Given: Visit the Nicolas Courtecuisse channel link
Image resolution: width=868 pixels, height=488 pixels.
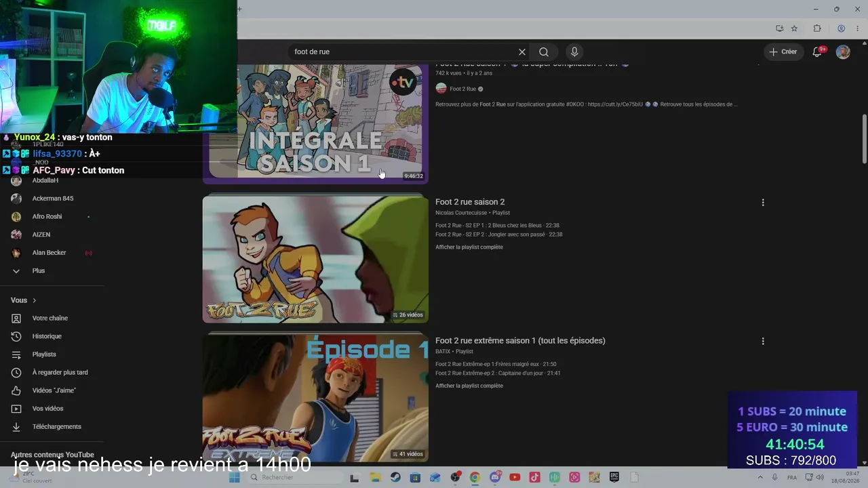Looking at the screenshot, I should [462, 213].
